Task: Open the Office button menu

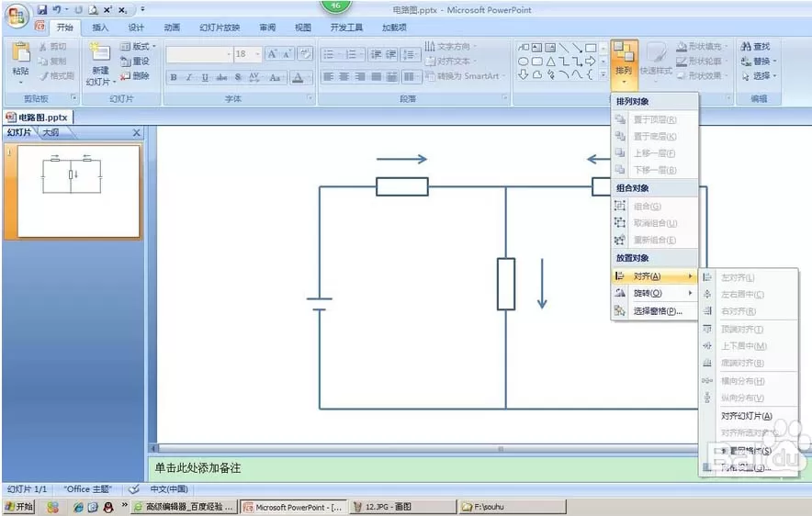Action: (16, 16)
